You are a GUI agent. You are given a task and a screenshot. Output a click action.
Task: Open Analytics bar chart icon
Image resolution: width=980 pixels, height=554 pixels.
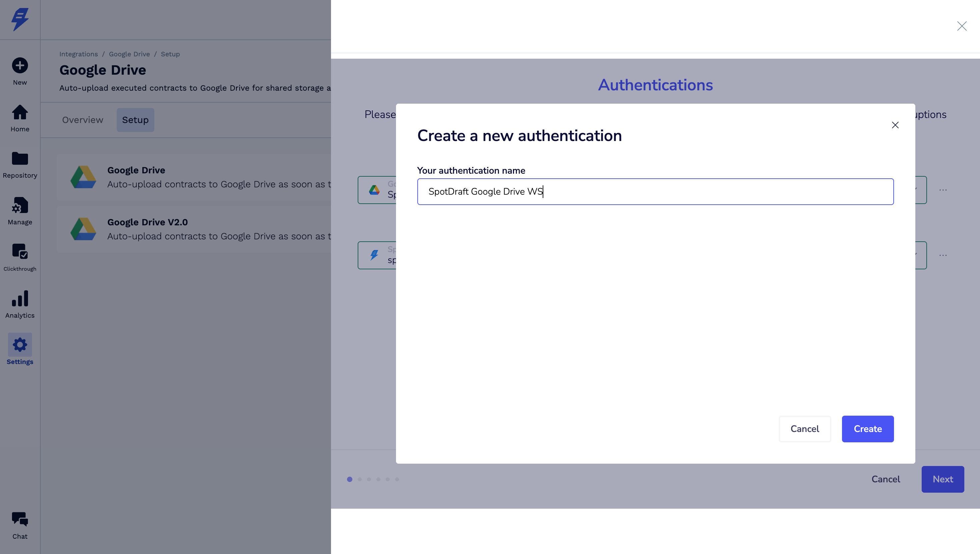pyautogui.click(x=20, y=299)
